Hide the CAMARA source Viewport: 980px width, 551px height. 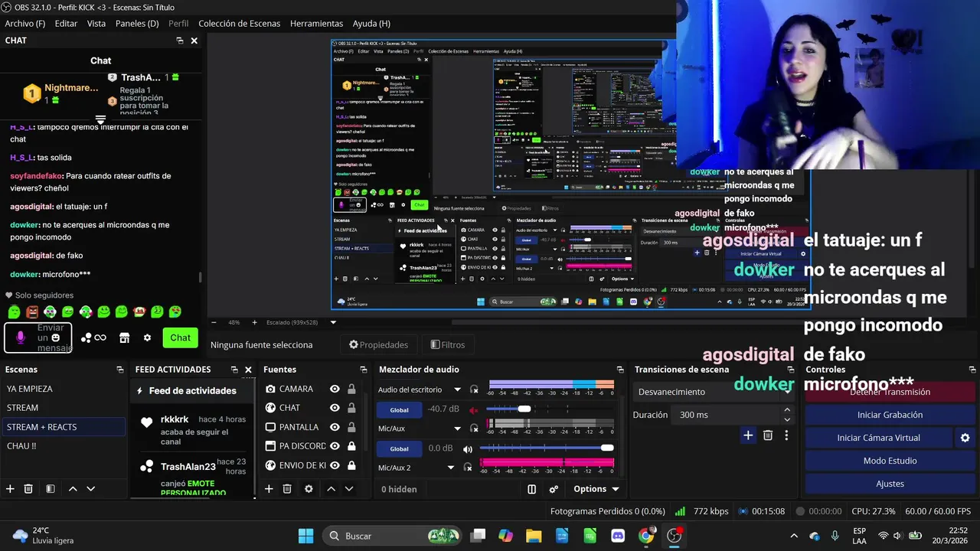335,389
